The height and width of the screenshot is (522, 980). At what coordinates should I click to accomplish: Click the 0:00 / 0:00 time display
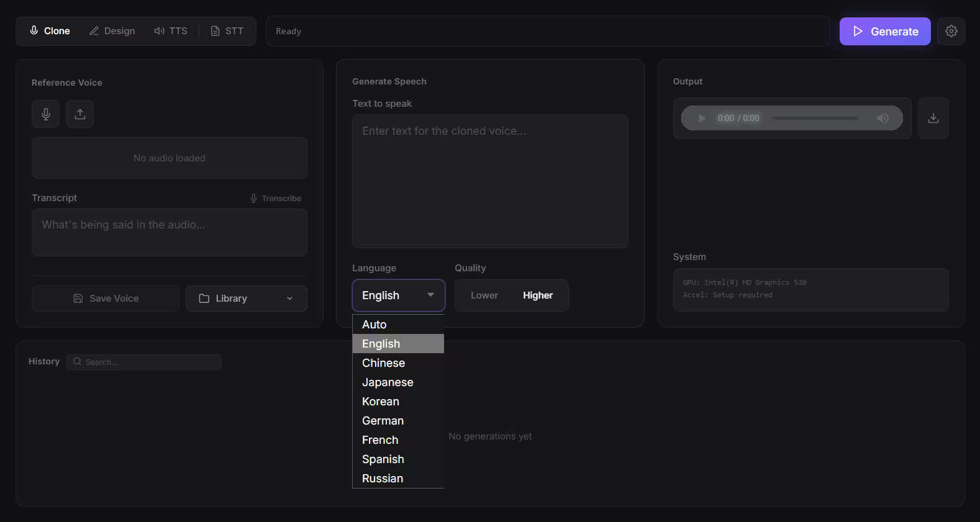pyautogui.click(x=738, y=118)
